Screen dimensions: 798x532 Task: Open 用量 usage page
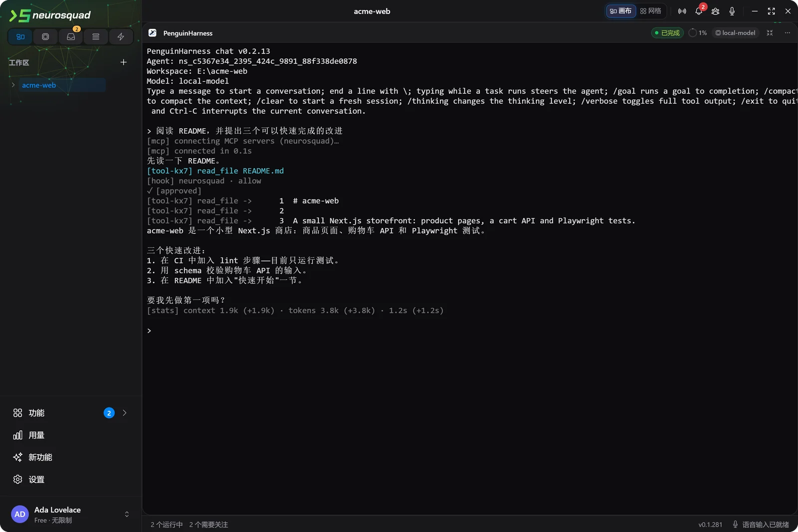[x=70, y=435]
